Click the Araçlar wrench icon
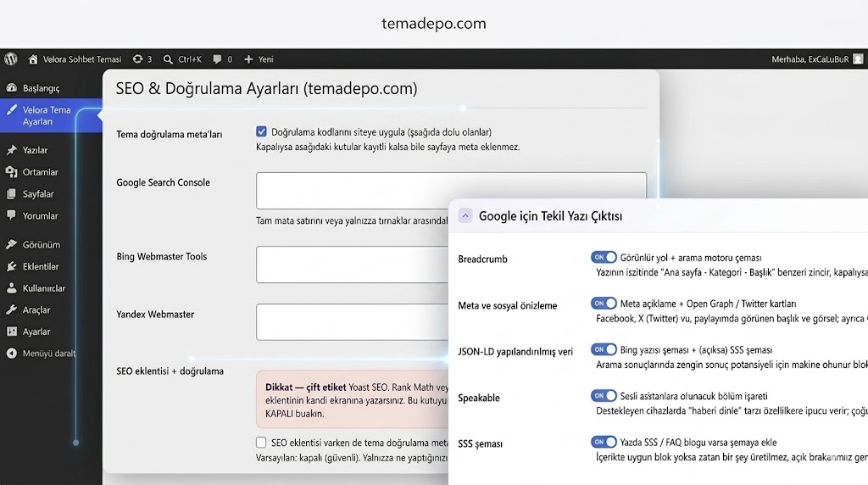 (12, 310)
